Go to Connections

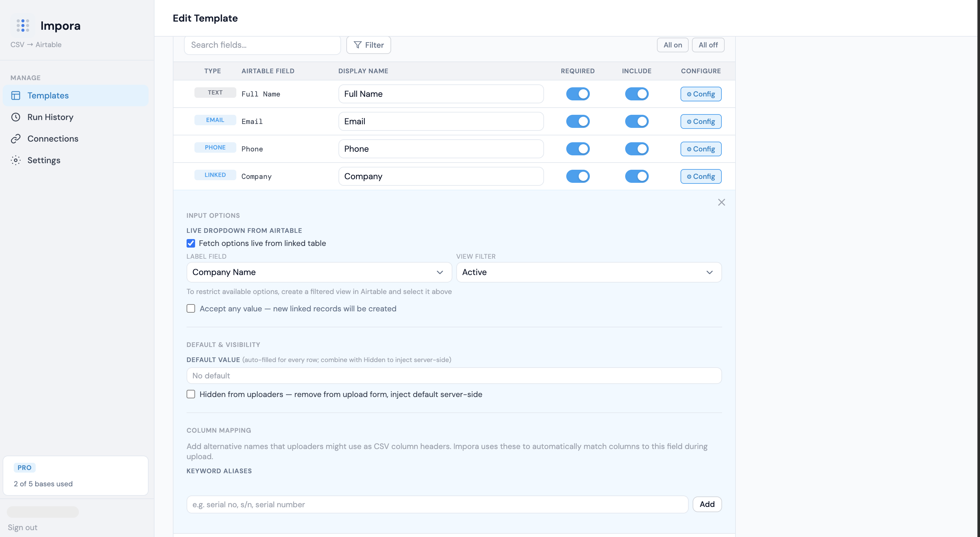coord(75,139)
